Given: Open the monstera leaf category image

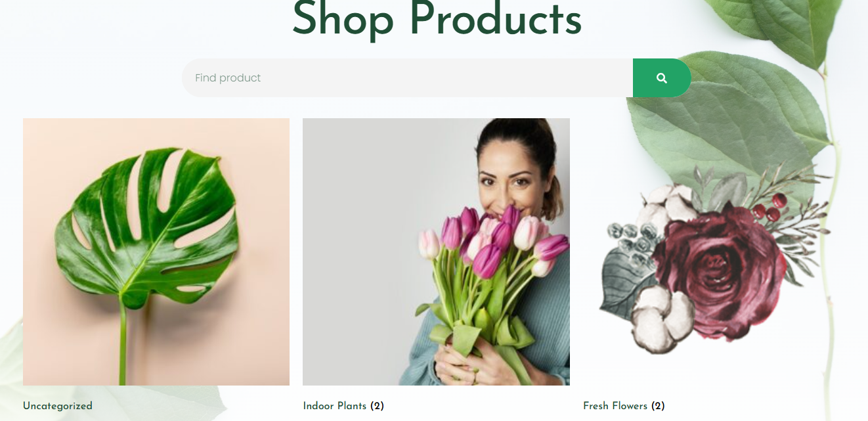Looking at the screenshot, I should pos(156,252).
